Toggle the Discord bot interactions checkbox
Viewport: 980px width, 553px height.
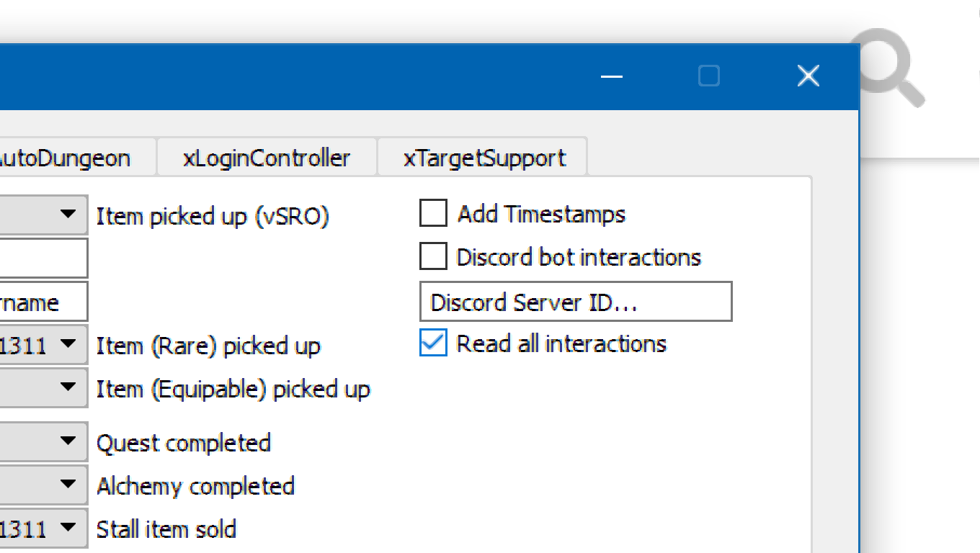point(433,257)
